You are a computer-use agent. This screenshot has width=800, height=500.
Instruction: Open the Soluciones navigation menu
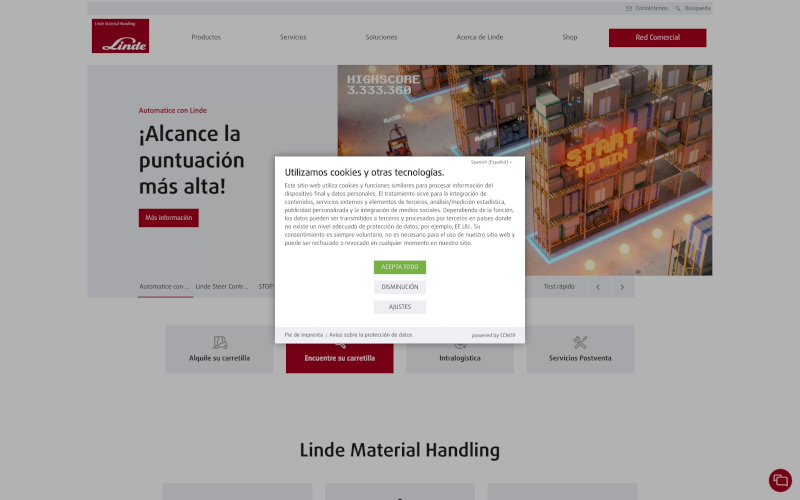tap(381, 38)
